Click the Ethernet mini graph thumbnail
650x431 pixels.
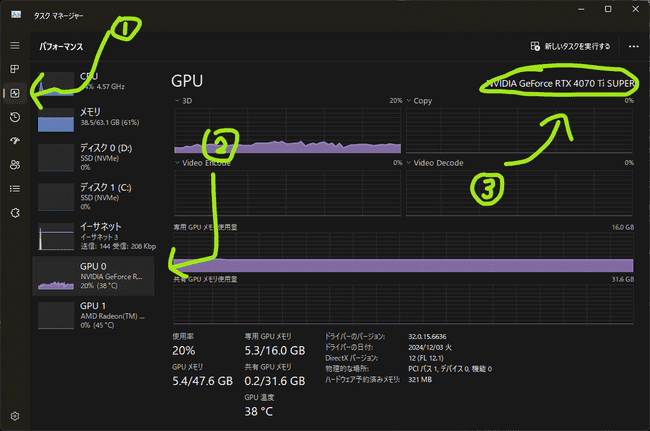(x=56, y=237)
